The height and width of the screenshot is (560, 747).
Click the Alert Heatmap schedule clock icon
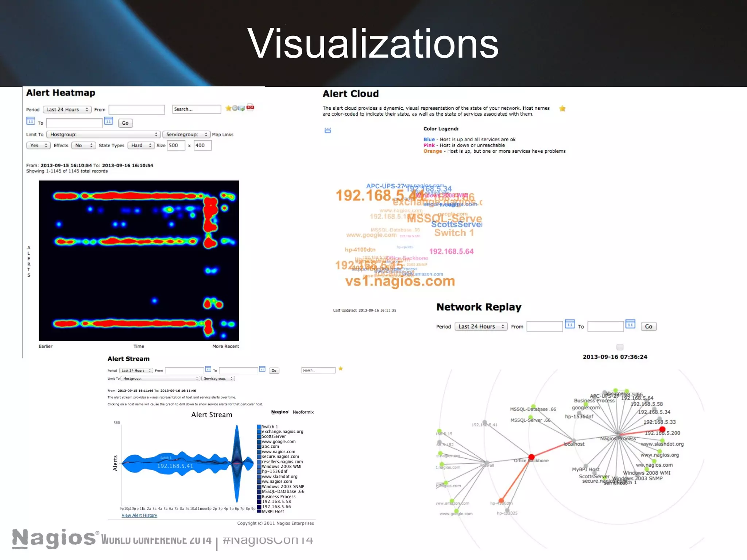pyautogui.click(x=235, y=108)
